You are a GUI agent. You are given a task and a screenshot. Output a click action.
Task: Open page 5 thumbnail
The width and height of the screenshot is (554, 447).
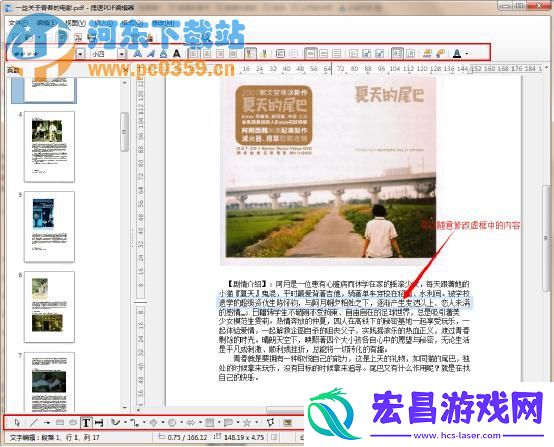49,227
